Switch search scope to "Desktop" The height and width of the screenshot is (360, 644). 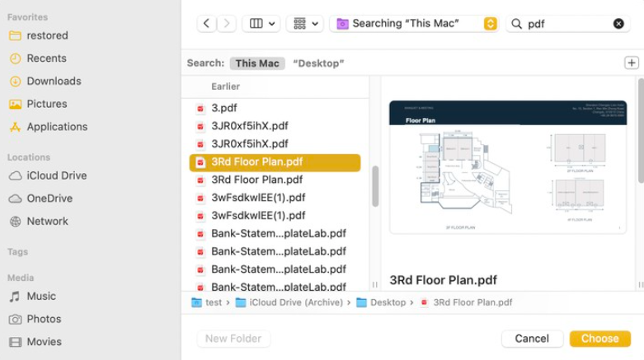pos(318,63)
